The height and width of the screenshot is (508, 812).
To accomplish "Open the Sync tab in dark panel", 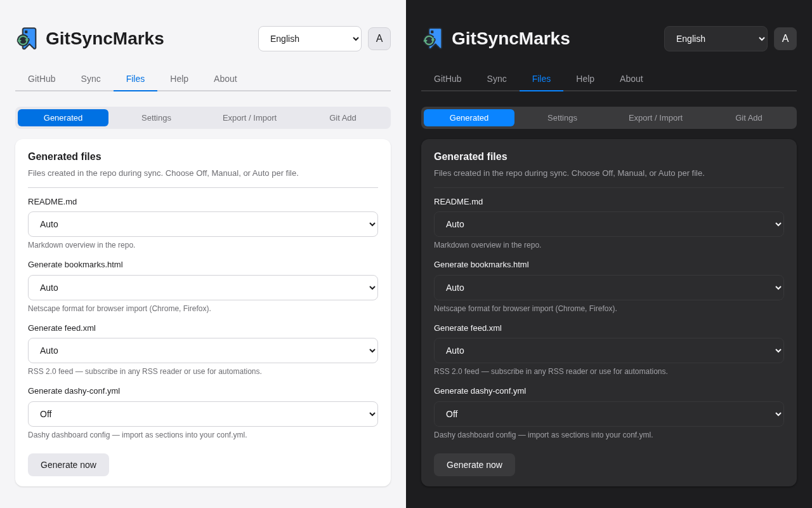I will (x=497, y=79).
